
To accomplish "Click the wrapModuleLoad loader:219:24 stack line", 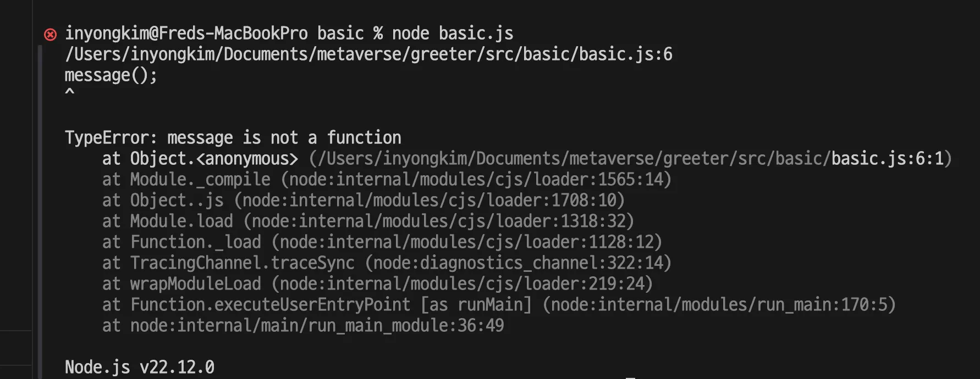I will click(x=377, y=284).
